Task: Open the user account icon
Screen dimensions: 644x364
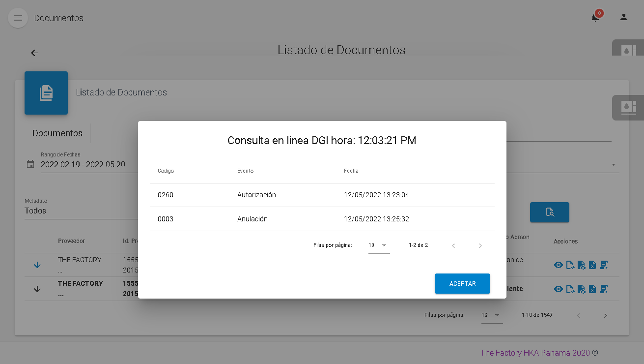Action: [623, 17]
